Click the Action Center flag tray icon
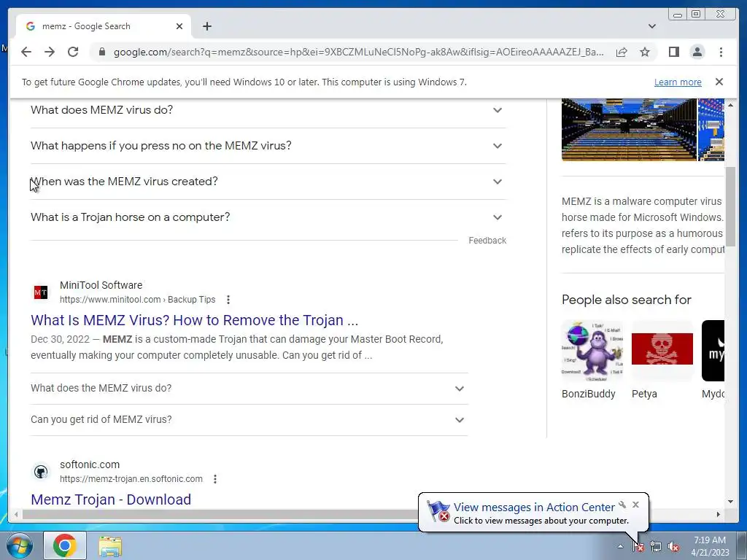 tap(638, 547)
